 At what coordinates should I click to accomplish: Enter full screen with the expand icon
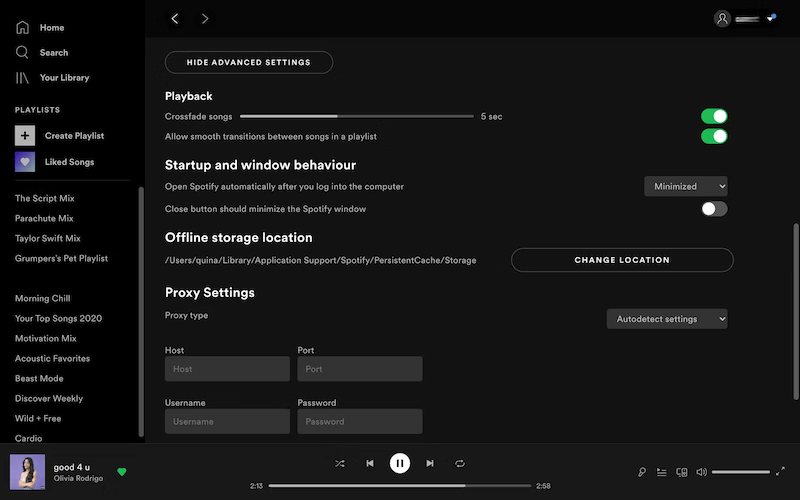click(781, 472)
